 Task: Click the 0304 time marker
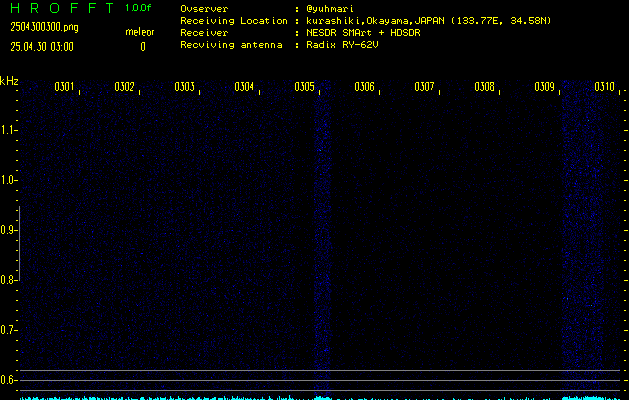coord(244,87)
